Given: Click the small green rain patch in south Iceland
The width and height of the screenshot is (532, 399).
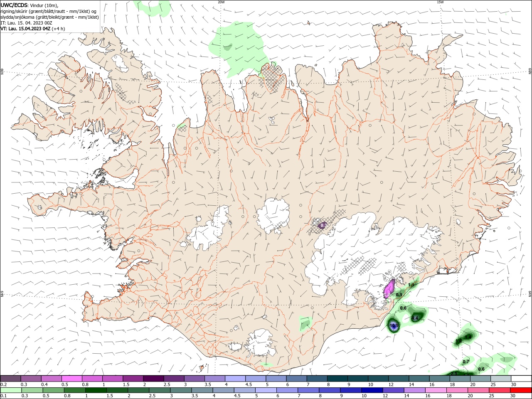Looking at the screenshot, I should pyautogui.click(x=305, y=323).
